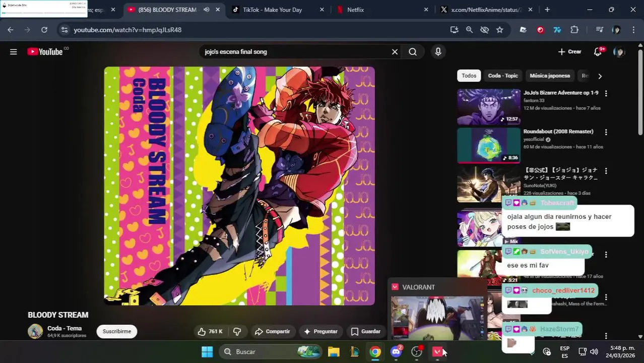Screen dimensions: 644x363
Task: View site information icon in address bar
Action: [x=64, y=30]
